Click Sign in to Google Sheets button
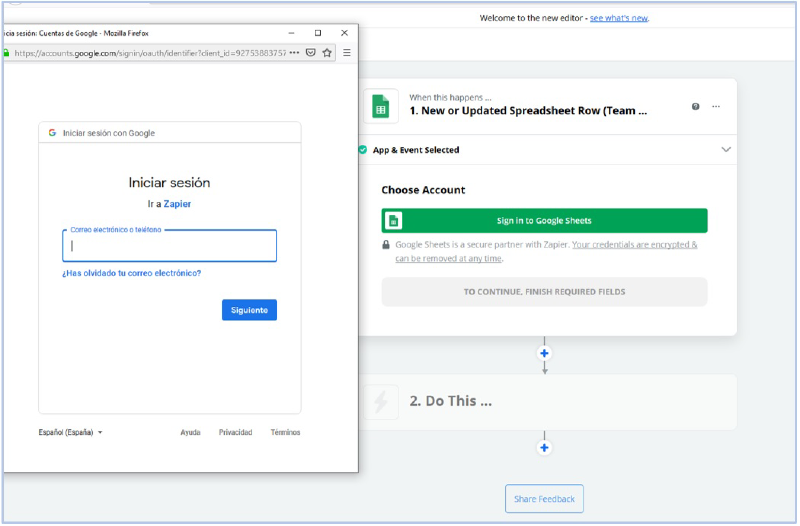 click(544, 221)
